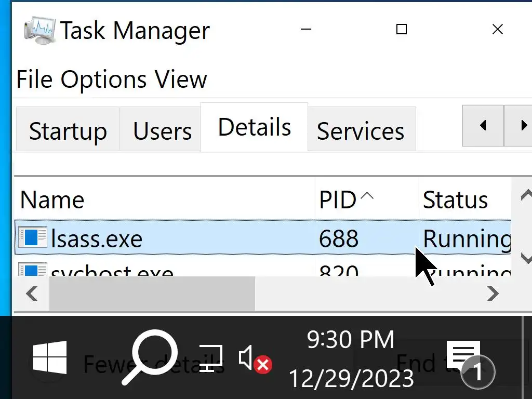Click the vertical scrollbar up arrow
This screenshot has width=532, height=399.
click(x=526, y=195)
